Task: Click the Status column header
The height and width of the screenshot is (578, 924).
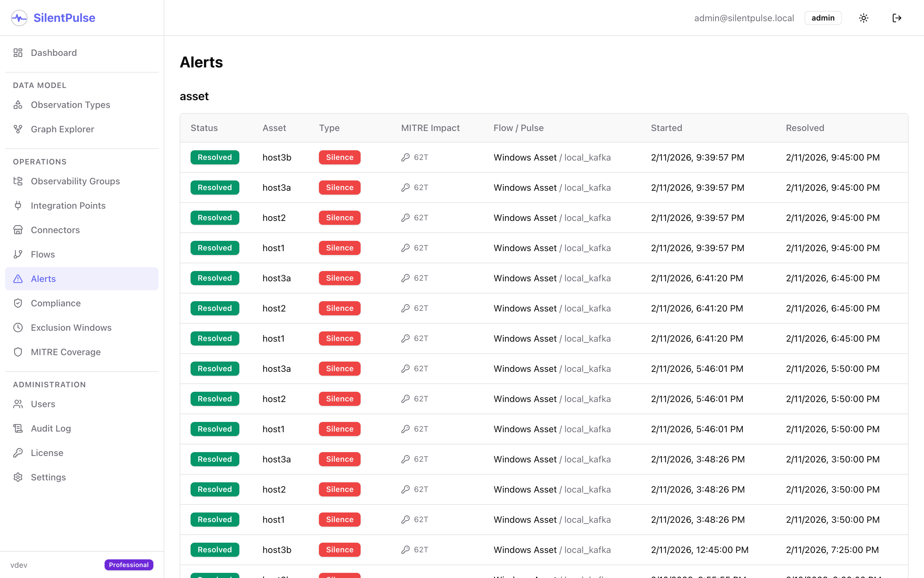Action: [x=204, y=128]
